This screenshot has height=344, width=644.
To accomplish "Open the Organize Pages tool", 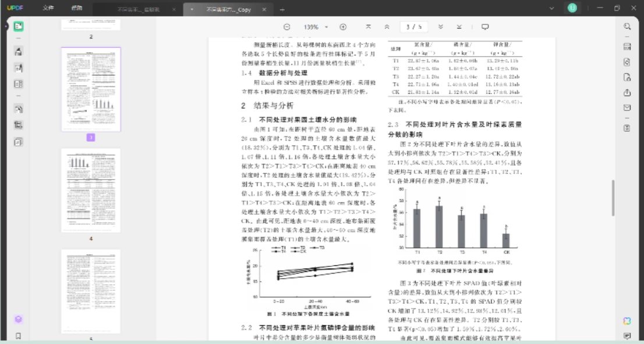I will (x=18, y=85).
